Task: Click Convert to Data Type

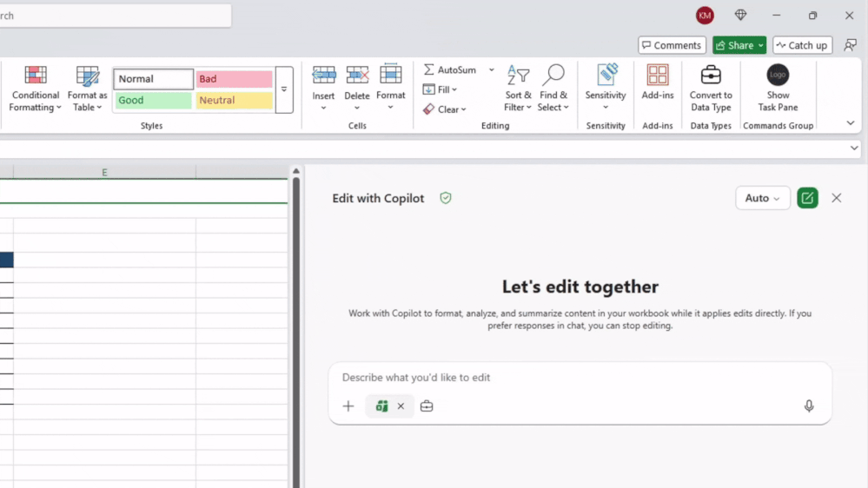Action: point(711,89)
